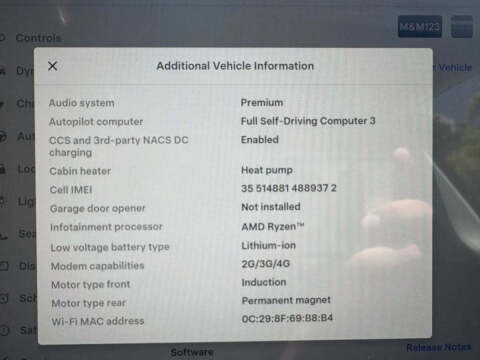Click the icon right of M&M123
480x360 pixels.
coord(462,26)
